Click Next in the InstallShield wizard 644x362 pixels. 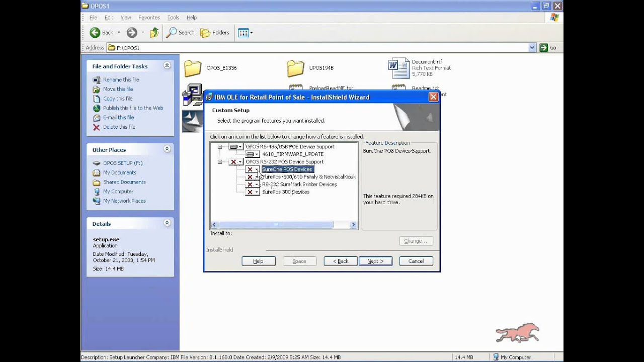[376, 261]
